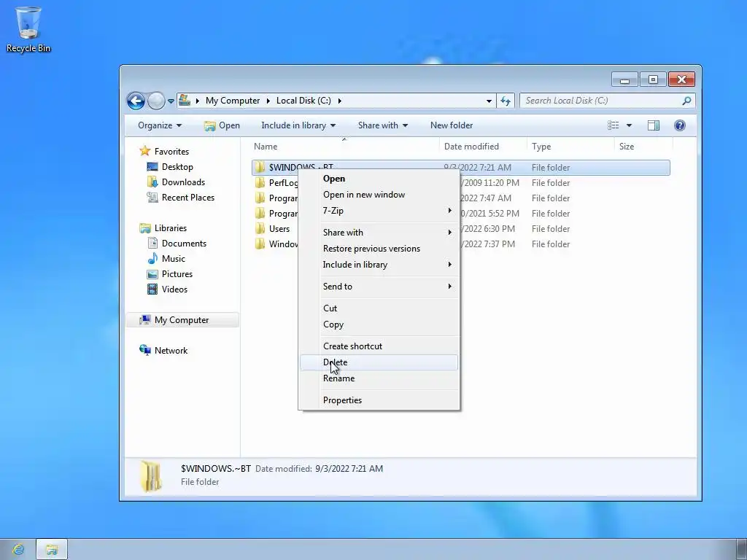The image size is (747, 560).
Task: Choose Open in new window menu item
Action: 379,195
